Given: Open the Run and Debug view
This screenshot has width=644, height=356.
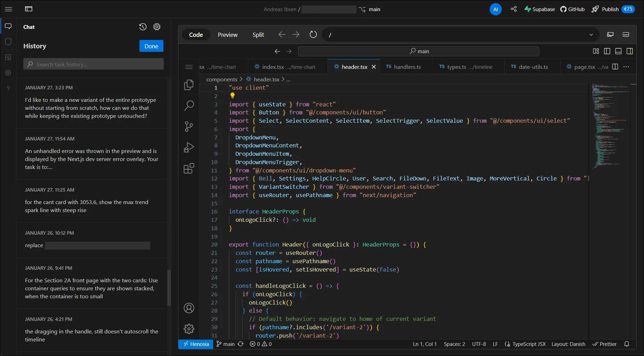Looking at the screenshot, I should tap(189, 147).
